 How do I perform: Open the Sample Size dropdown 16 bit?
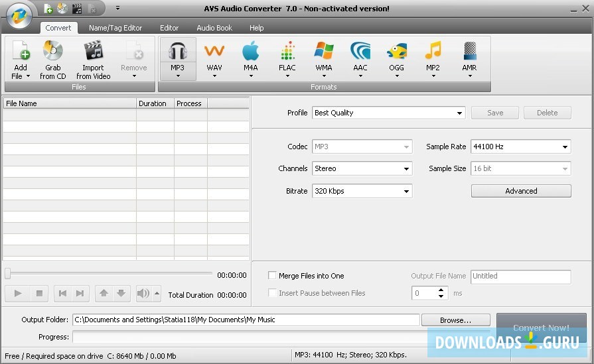coord(520,168)
